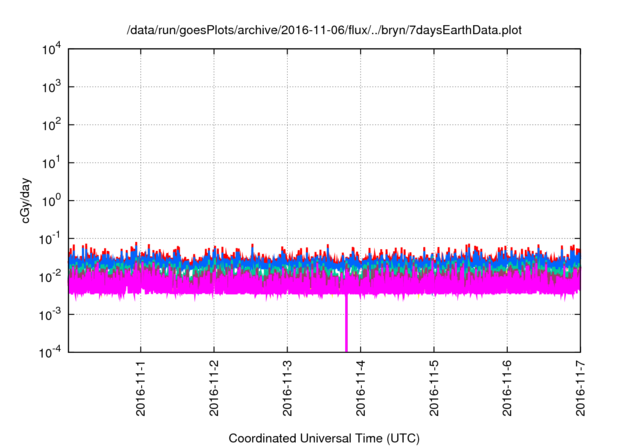Viewport: 640px width, 448px height.
Task: Click the 10^-2 y-axis tick label
Action: coord(50,276)
